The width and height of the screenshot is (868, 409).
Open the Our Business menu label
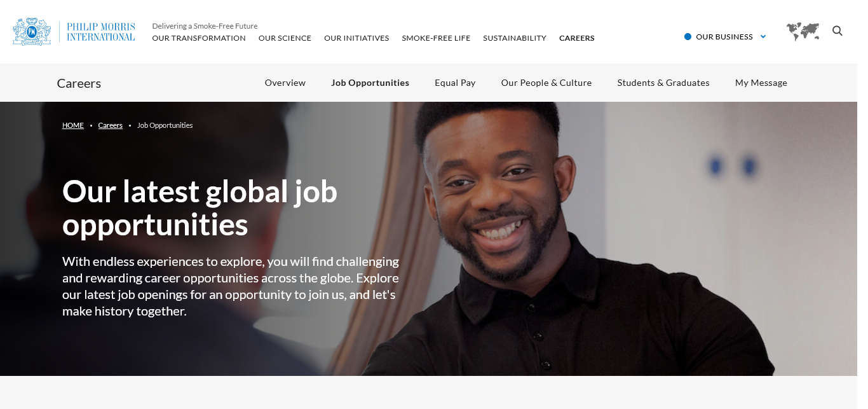pos(724,37)
